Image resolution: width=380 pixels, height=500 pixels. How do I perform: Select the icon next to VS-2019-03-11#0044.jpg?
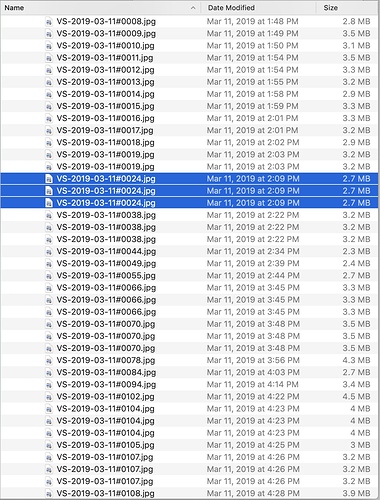[49, 251]
